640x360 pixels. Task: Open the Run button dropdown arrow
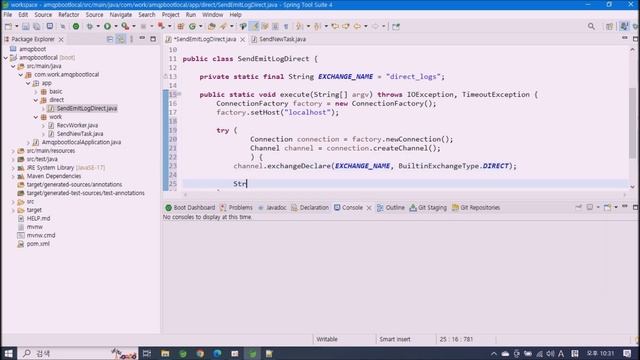click(x=116, y=27)
